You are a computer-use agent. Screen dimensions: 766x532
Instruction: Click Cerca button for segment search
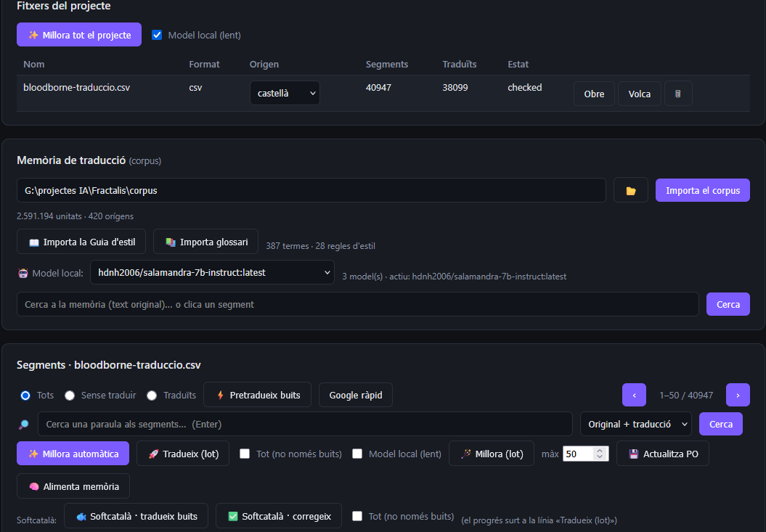tap(720, 424)
